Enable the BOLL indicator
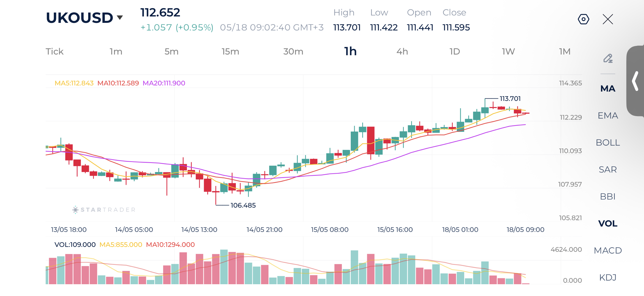Screen dimensions: 644x296 [608, 143]
